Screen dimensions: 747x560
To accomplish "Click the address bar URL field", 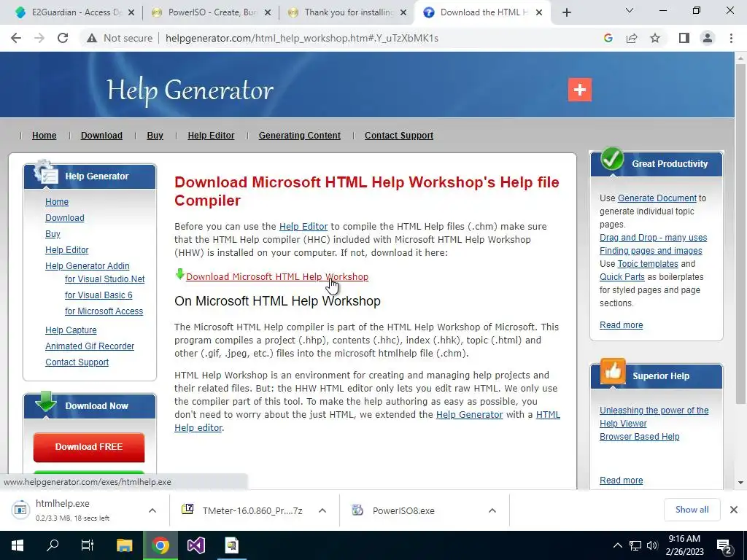I will [301, 38].
